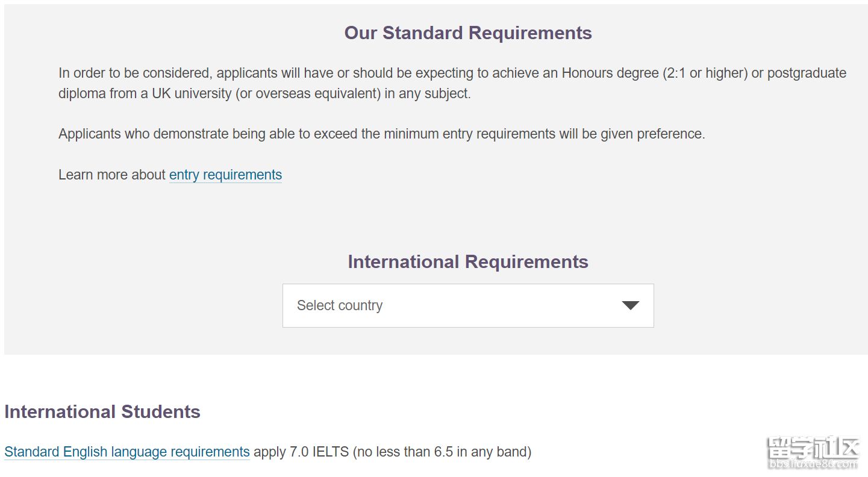Click the bbs.liuxue86.com watermark URL text
Image resolution: width=868 pixels, height=477 pixels.
pos(812,464)
